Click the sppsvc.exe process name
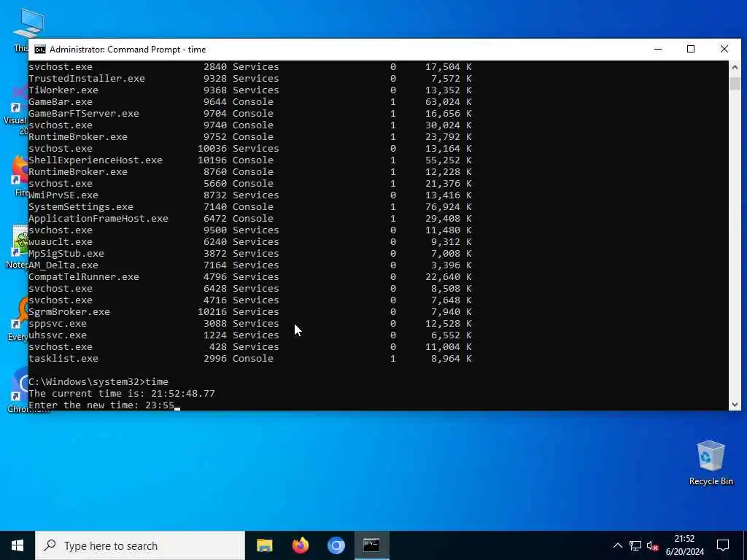Image resolution: width=747 pixels, height=560 pixels. [x=58, y=323]
